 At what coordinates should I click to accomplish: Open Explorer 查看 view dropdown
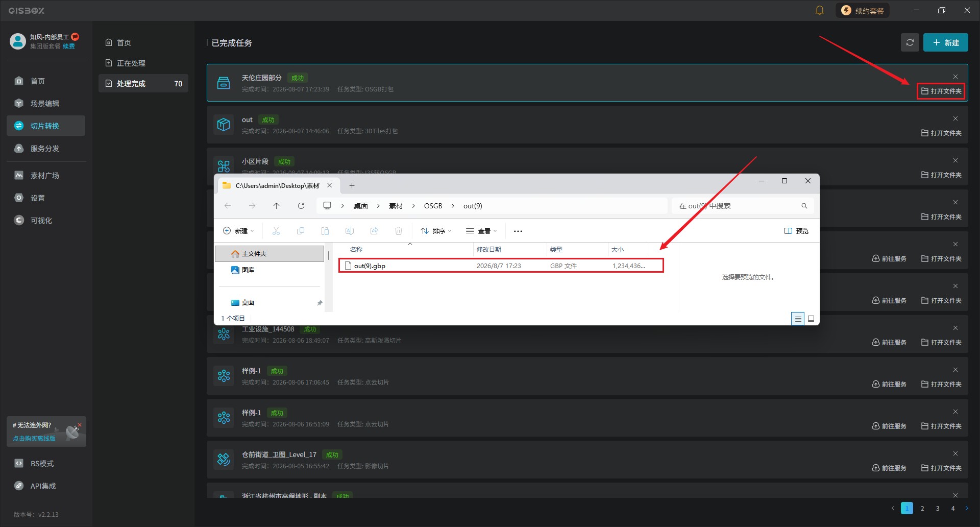481,231
